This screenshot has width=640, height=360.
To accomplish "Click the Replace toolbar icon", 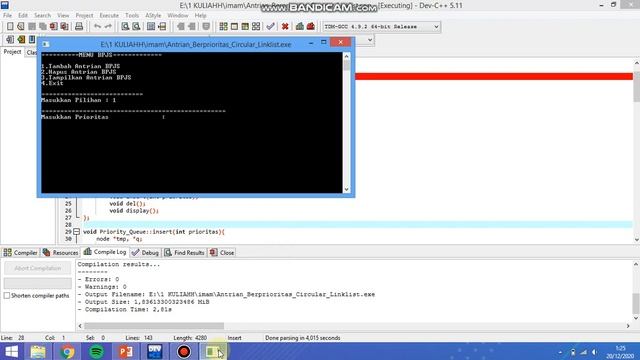I will pyautogui.click(x=136, y=27).
